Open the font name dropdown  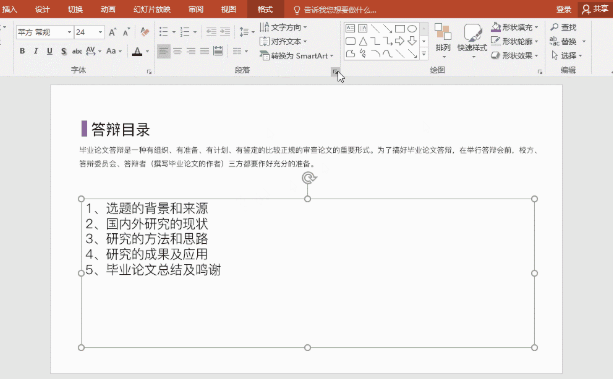(x=70, y=32)
